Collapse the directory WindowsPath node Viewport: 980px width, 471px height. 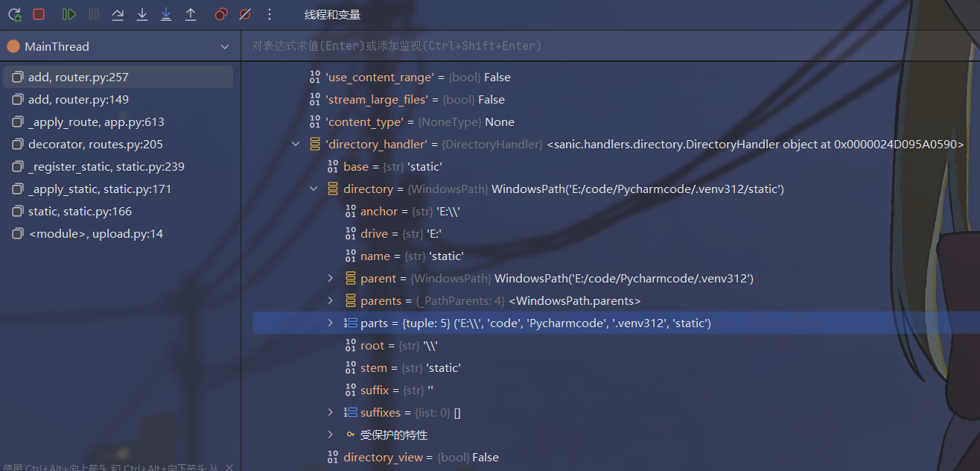(x=314, y=189)
